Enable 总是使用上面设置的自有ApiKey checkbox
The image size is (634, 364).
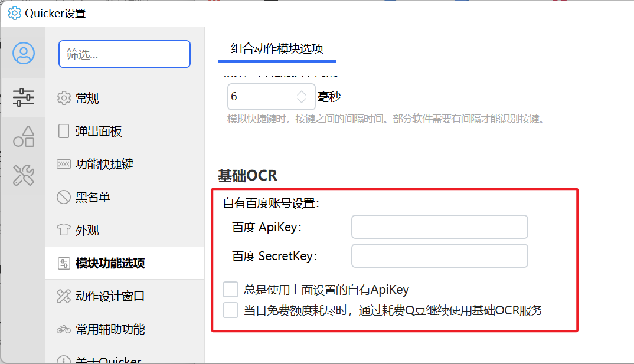(x=230, y=289)
